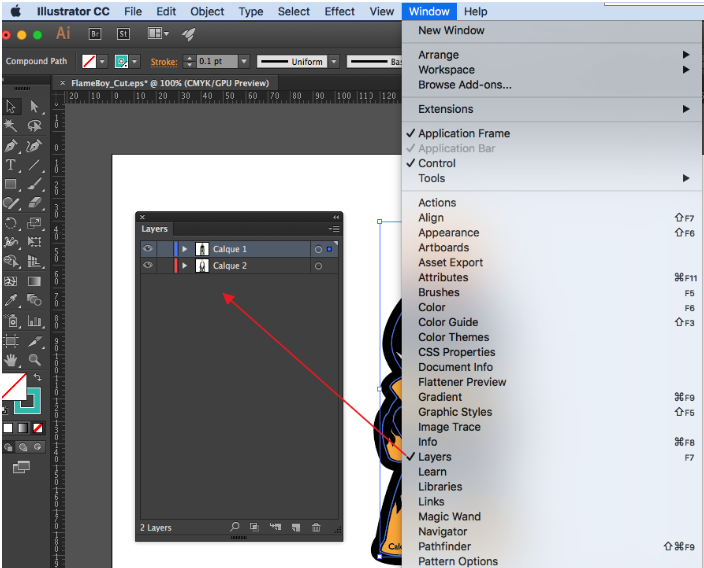The width and height of the screenshot is (704, 568).
Task: Click the stroke weight value field
Action: tap(217, 61)
